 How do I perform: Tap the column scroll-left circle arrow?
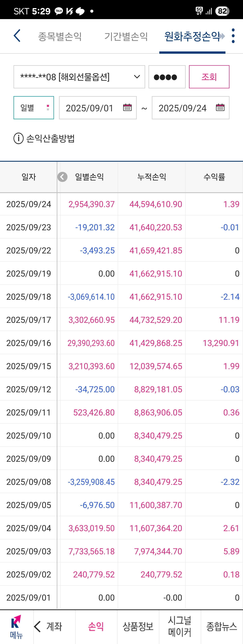pyautogui.click(x=62, y=177)
